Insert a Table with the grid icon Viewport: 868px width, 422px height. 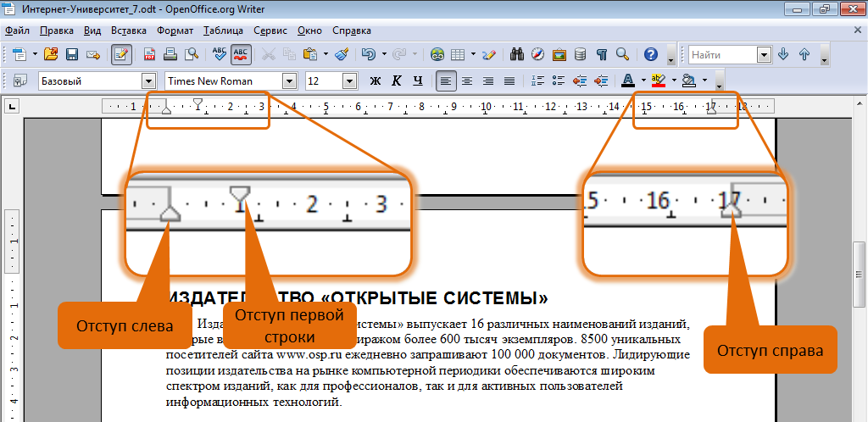coord(457,54)
